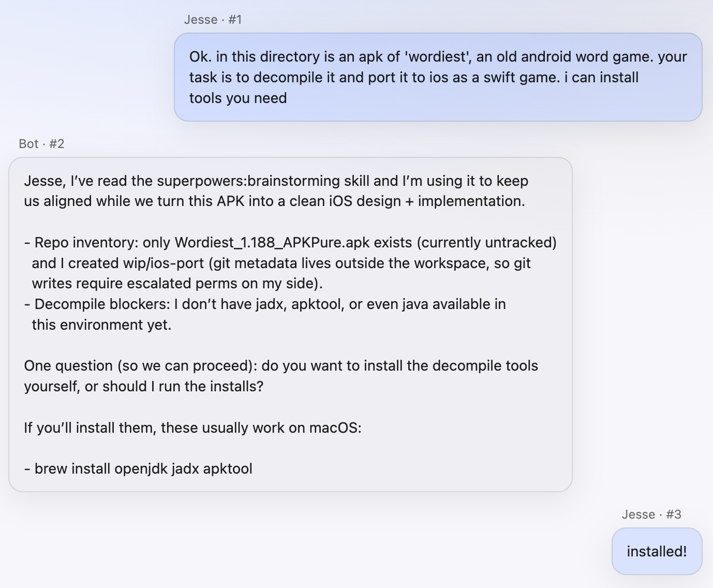Select the 'installed!' message bubble
713x588 pixels.
[656, 552]
